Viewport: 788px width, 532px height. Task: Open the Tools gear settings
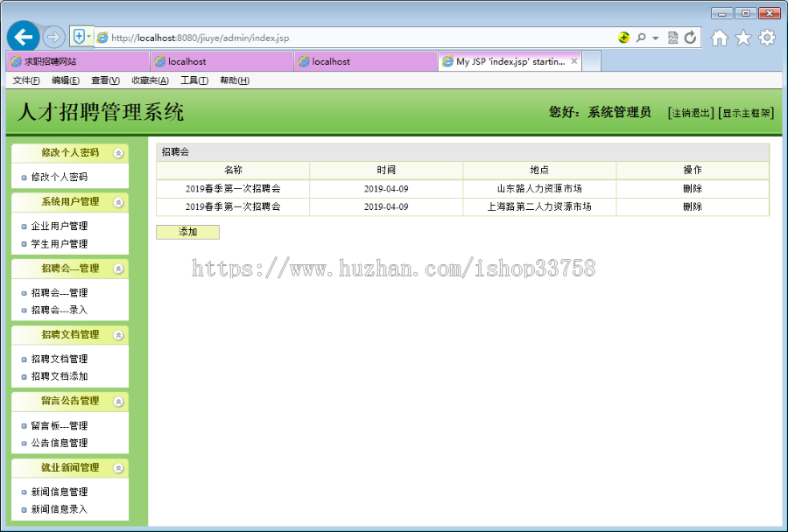click(767, 37)
